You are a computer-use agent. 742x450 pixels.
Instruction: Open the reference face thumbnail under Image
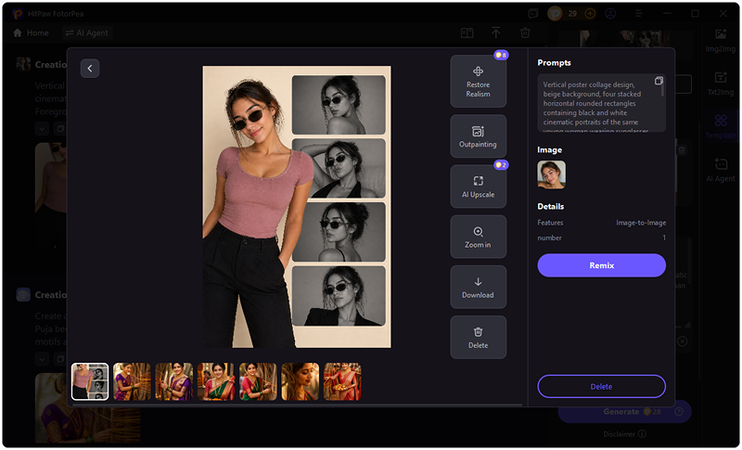click(x=551, y=175)
